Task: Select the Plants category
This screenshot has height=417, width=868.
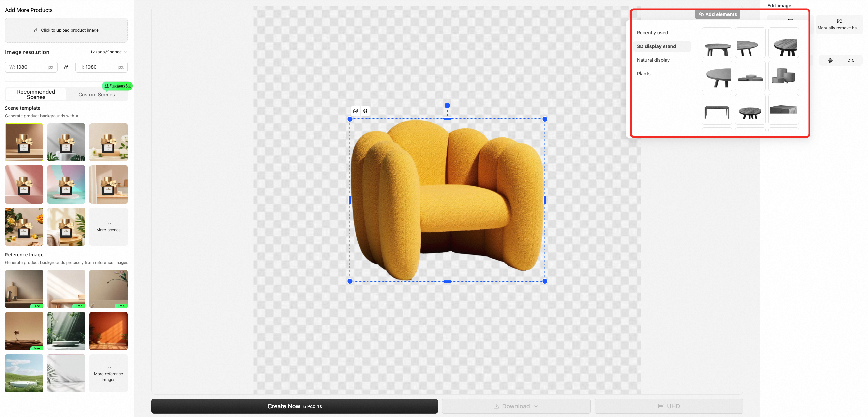Action: tap(643, 74)
